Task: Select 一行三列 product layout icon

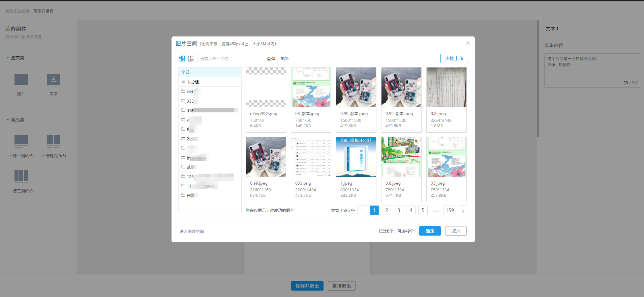Action: coord(21,176)
